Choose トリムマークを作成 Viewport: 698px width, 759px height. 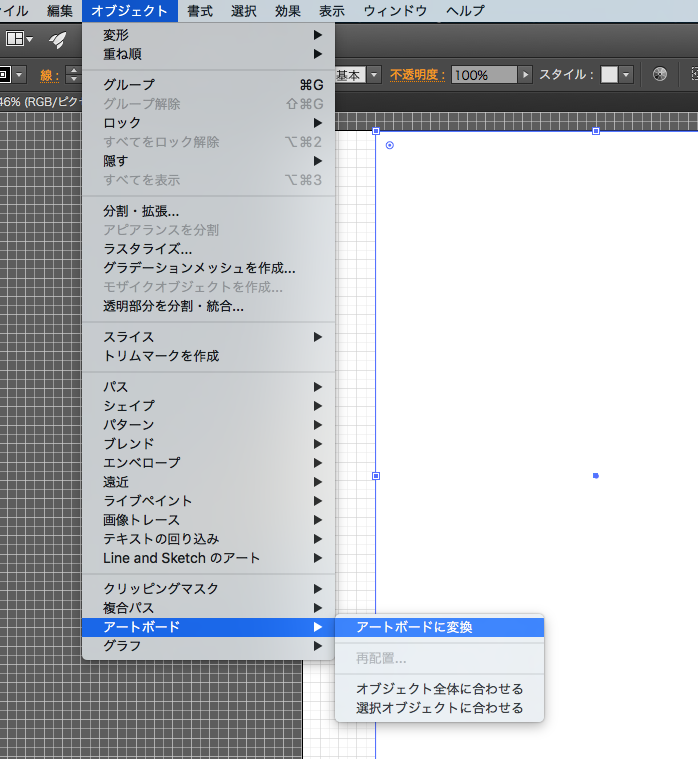(x=209, y=356)
